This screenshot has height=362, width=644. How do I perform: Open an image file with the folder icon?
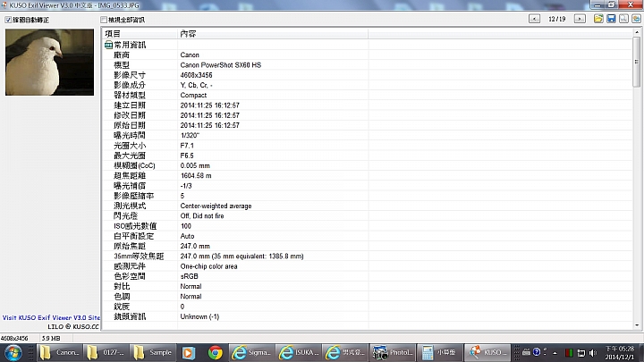click(598, 19)
